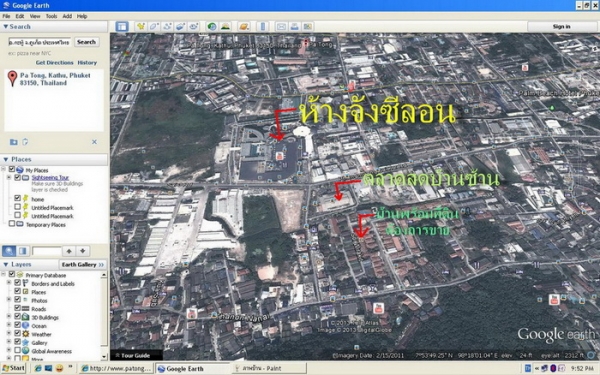
Task: Click copy-to-clipboard icon under search results
Action: click(25, 142)
